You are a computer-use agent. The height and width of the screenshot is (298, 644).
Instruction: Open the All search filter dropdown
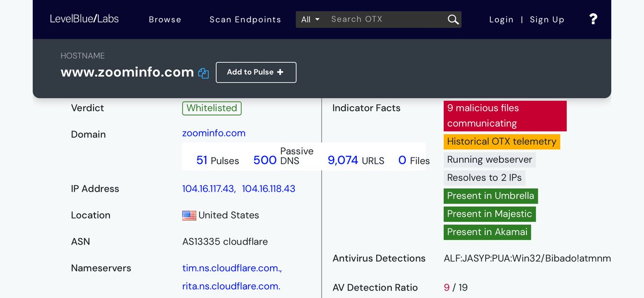click(310, 19)
